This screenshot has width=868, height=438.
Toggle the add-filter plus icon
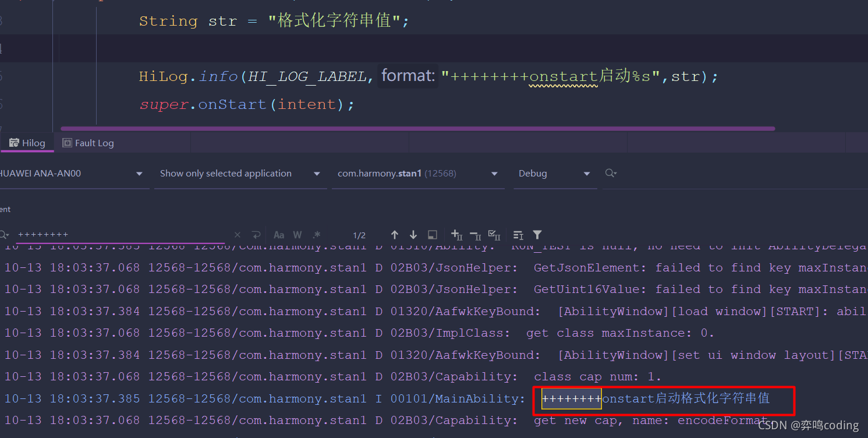click(455, 235)
